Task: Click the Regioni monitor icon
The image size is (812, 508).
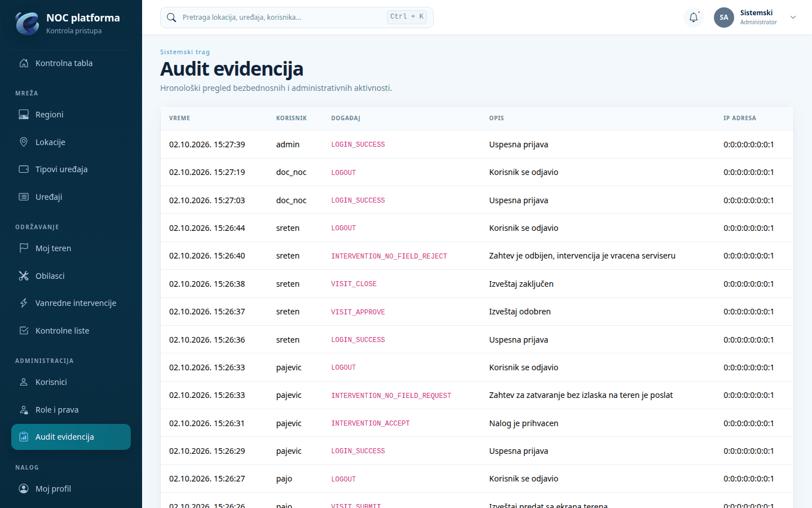Action: pyautogui.click(x=24, y=115)
